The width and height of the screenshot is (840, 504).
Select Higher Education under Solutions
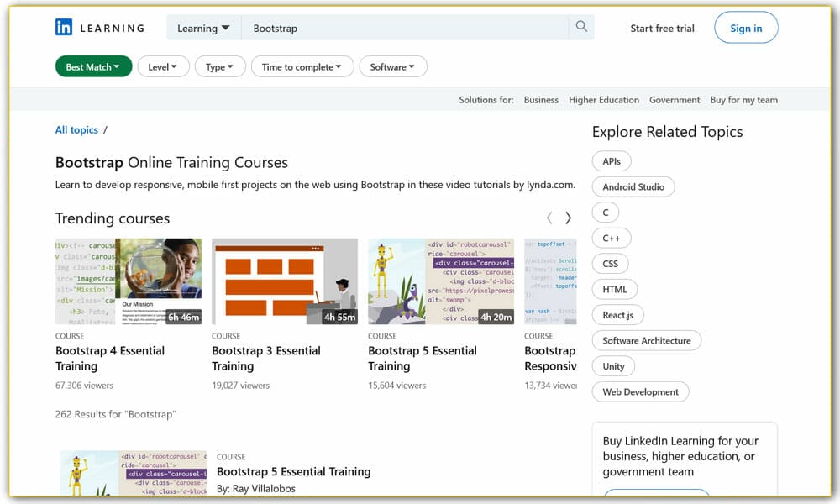(604, 99)
